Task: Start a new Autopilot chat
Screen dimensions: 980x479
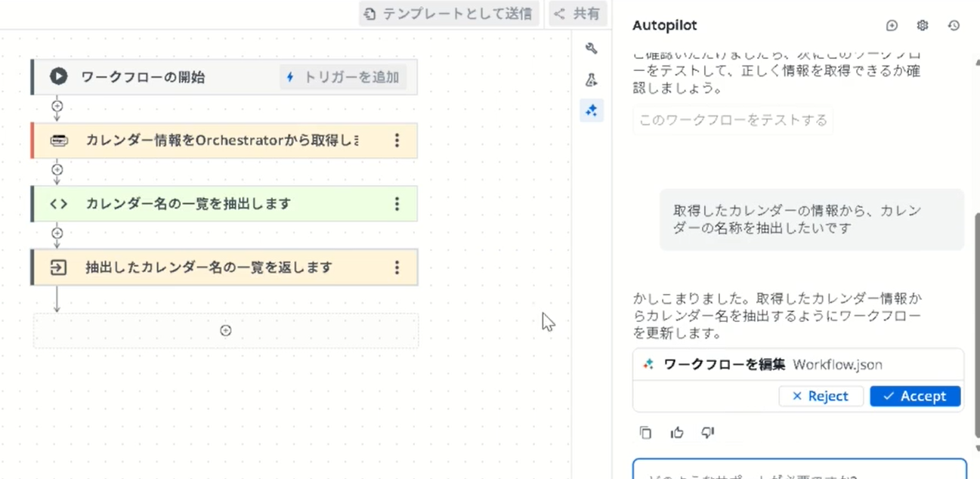Action: (x=892, y=26)
